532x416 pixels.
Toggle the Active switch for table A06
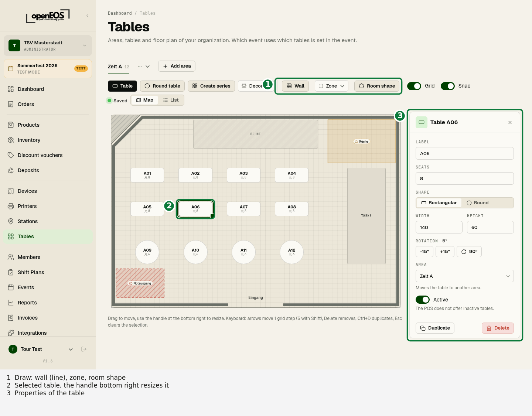pos(423,300)
